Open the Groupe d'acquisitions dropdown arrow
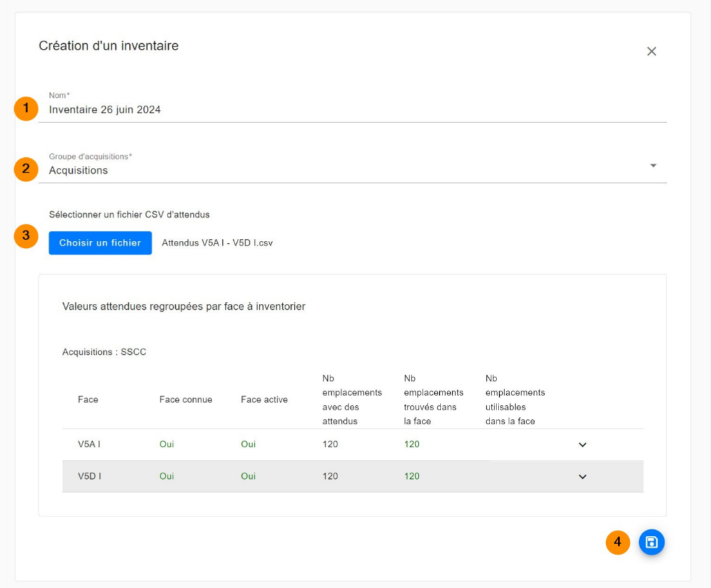 tap(653, 166)
